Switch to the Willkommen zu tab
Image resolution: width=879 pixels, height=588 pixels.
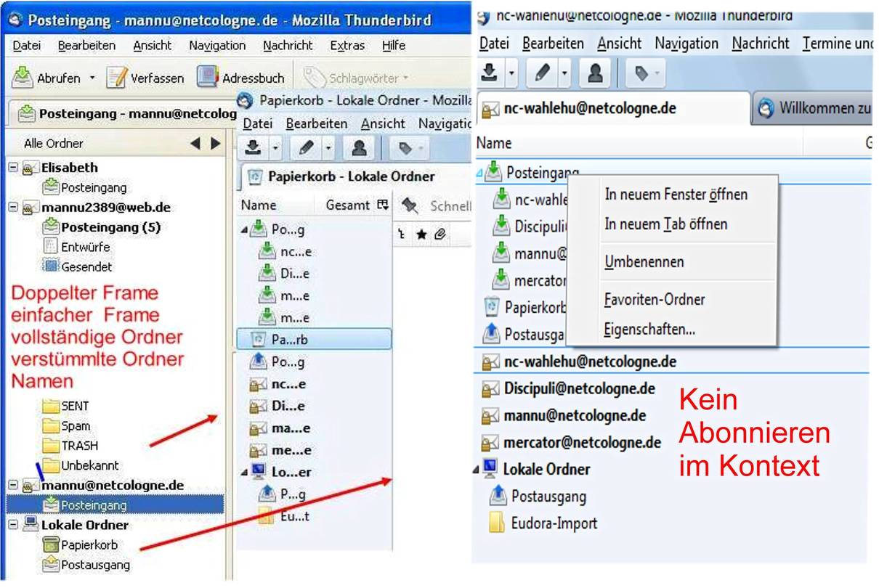[x=814, y=109]
